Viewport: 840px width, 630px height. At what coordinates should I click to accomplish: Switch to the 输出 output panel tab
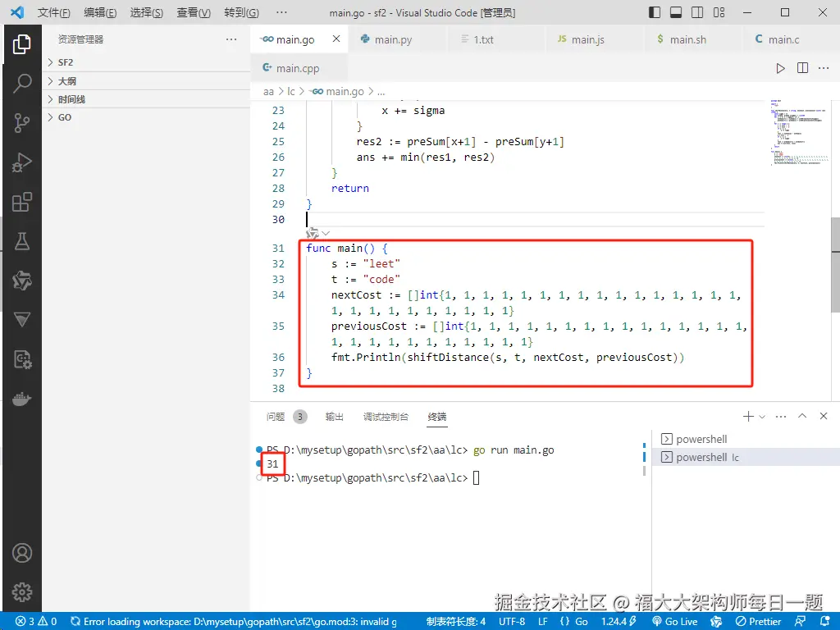click(x=335, y=417)
